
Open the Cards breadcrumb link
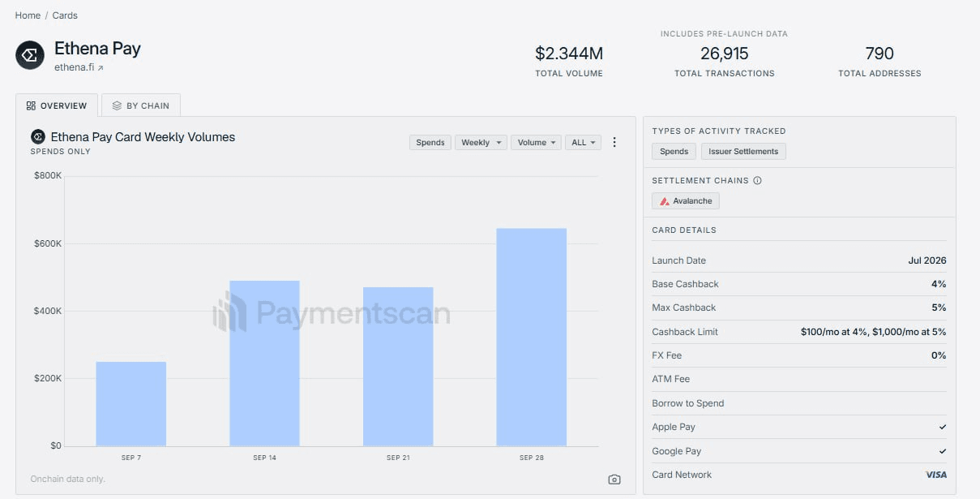click(65, 15)
